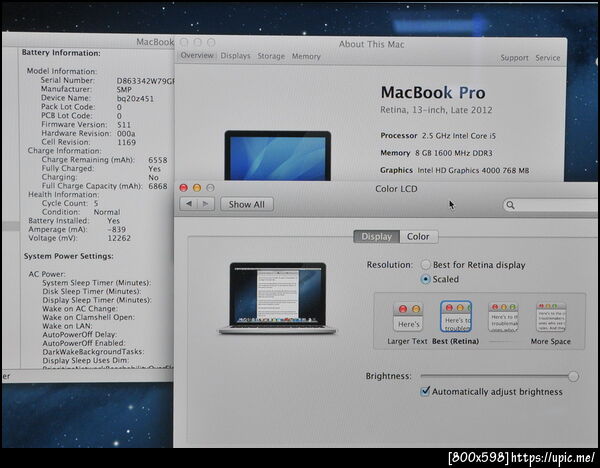Open Overview tab in About This Mac
Image resolution: width=600 pixels, height=468 pixels.
coord(197,55)
